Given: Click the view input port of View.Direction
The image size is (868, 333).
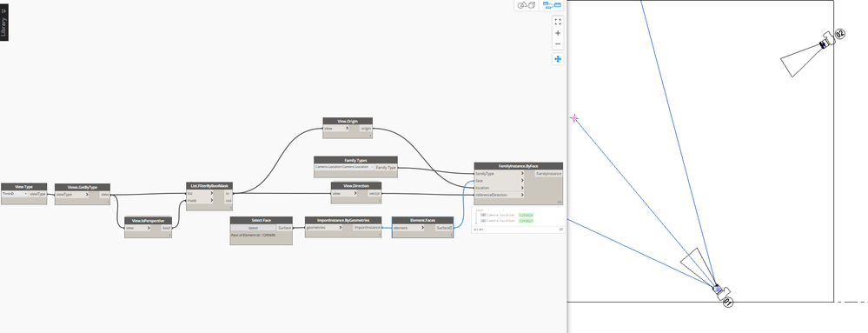Looking at the screenshot, I should click(344, 193).
